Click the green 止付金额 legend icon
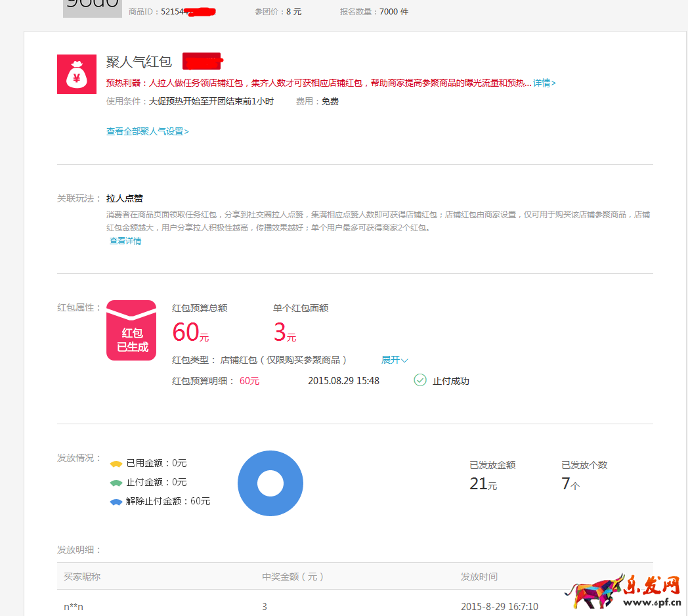The image size is (688, 616). pyautogui.click(x=118, y=481)
